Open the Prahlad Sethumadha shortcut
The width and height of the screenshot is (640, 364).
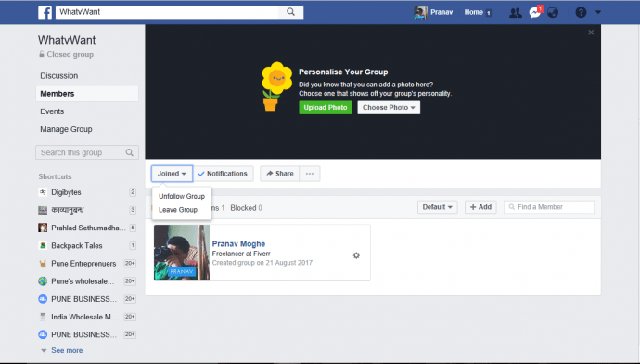point(88,228)
